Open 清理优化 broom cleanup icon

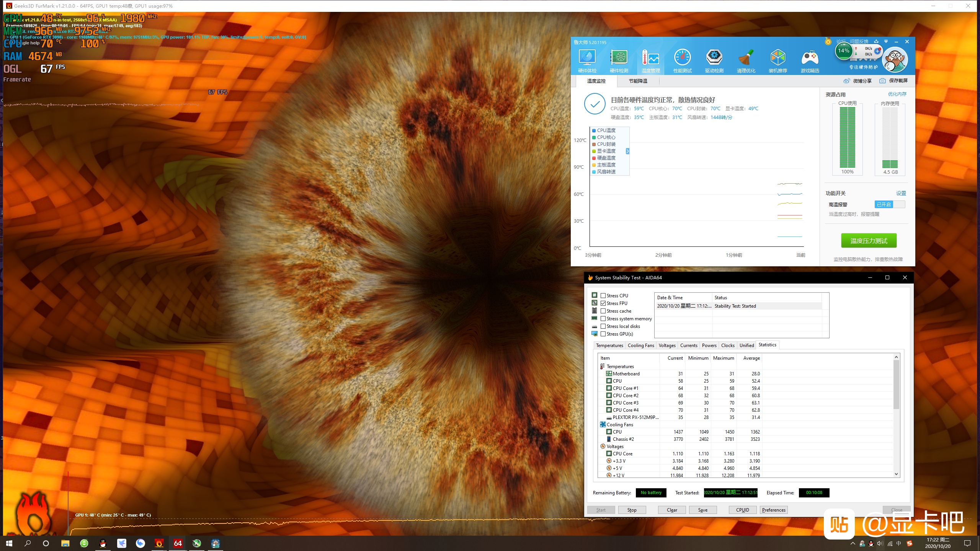tap(746, 60)
